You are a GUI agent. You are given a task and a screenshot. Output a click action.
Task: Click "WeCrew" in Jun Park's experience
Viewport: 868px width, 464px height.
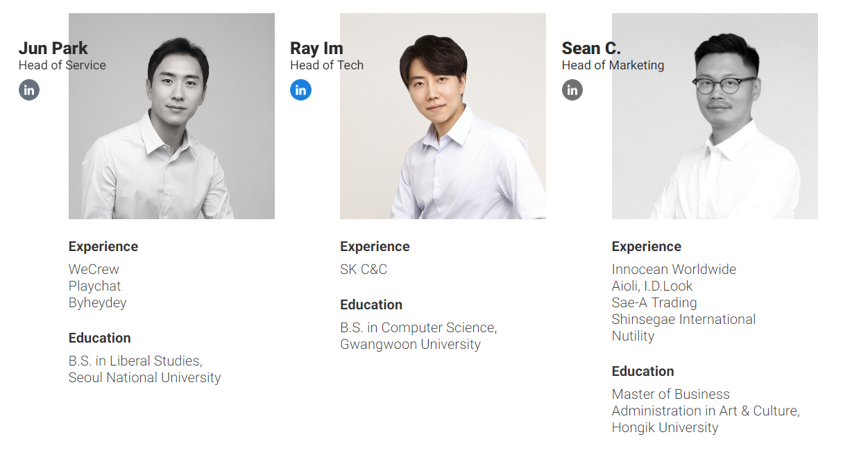pyautogui.click(x=94, y=269)
